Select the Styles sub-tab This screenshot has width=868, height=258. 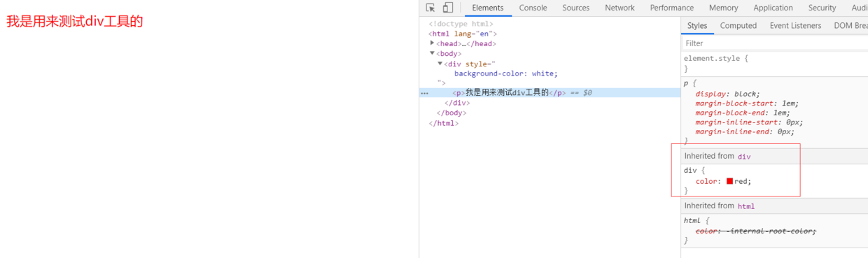tap(697, 25)
